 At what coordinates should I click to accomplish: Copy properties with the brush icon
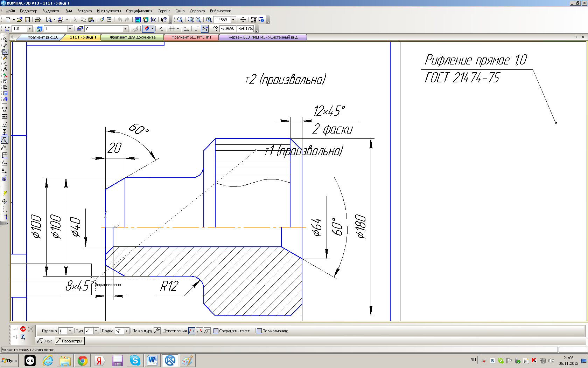101,20
